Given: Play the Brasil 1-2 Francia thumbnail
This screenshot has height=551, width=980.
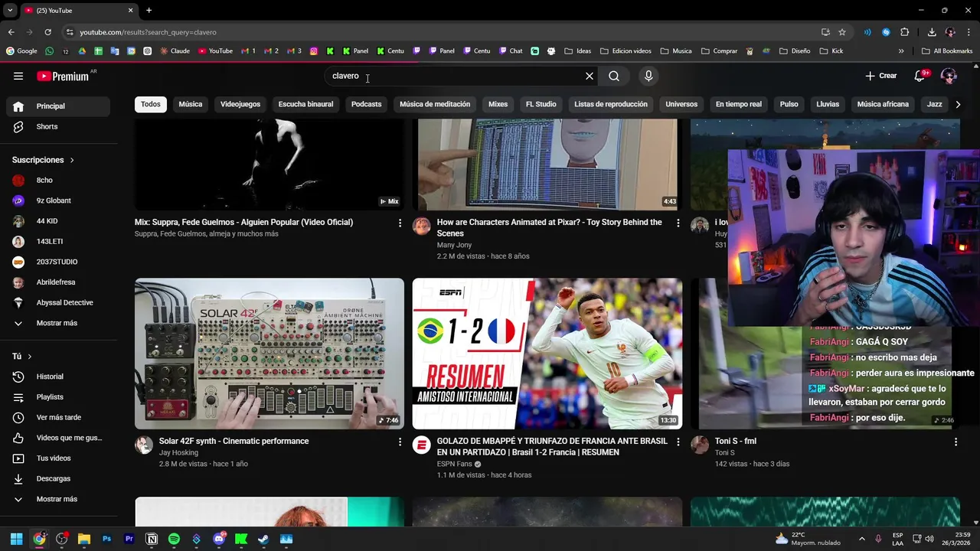Looking at the screenshot, I should click(547, 354).
